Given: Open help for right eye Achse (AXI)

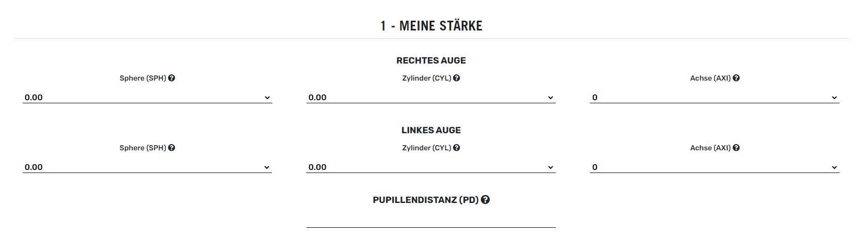Looking at the screenshot, I should (x=736, y=78).
